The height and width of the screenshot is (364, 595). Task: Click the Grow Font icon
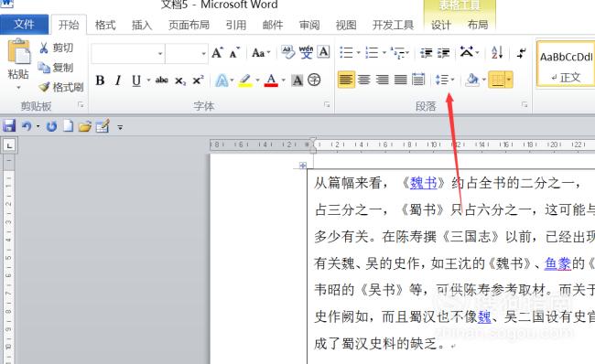[217, 52]
